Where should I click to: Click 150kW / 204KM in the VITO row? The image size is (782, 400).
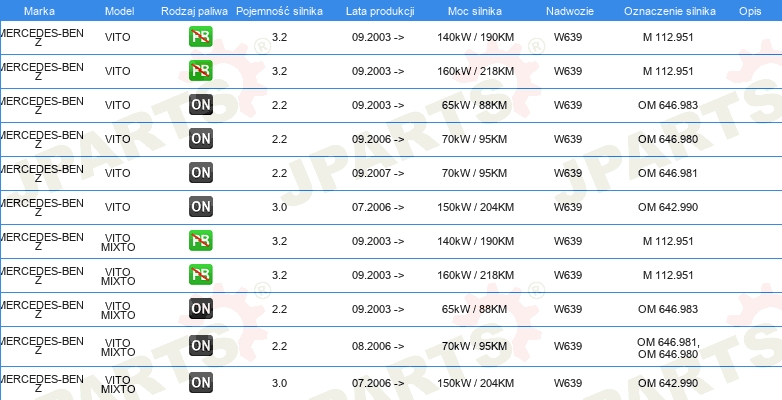point(475,207)
